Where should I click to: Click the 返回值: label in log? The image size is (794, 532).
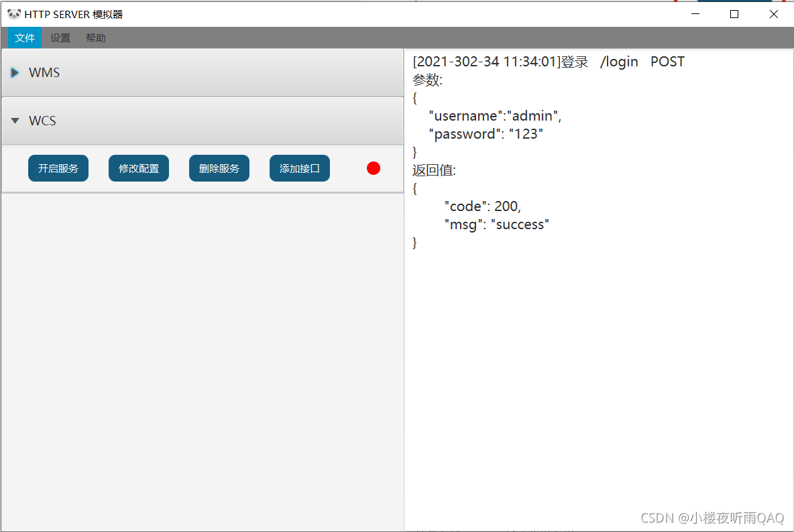(434, 170)
